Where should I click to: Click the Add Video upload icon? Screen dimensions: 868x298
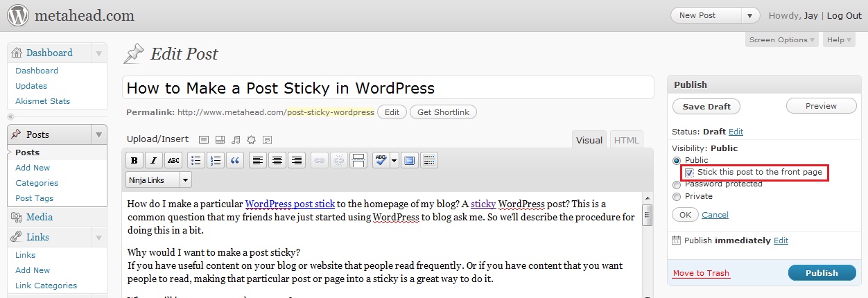click(220, 139)
